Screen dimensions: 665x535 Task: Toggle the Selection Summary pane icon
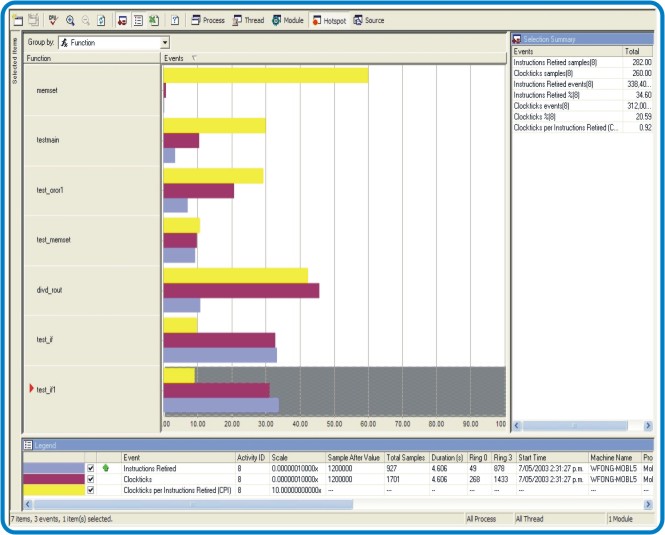click(123, 20)
